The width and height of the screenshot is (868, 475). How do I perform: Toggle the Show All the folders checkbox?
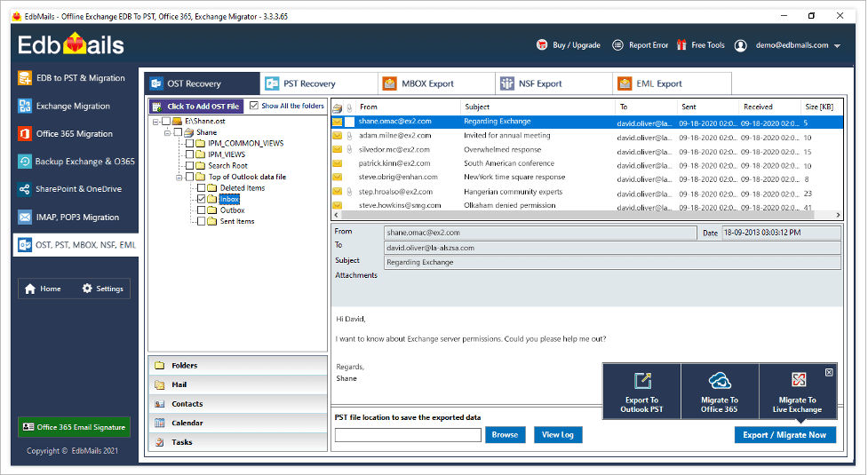[254, 106]
